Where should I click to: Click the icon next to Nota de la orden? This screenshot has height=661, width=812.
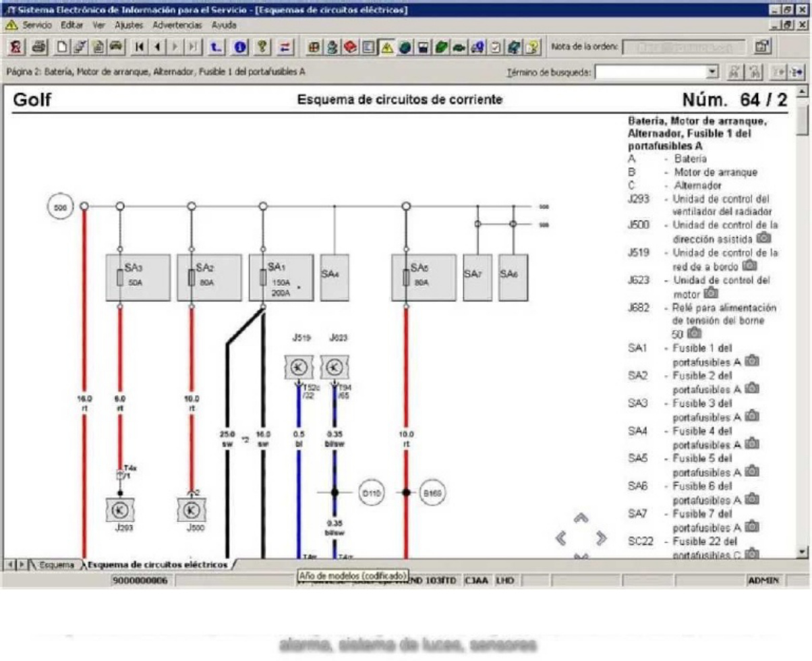(762, 47)
